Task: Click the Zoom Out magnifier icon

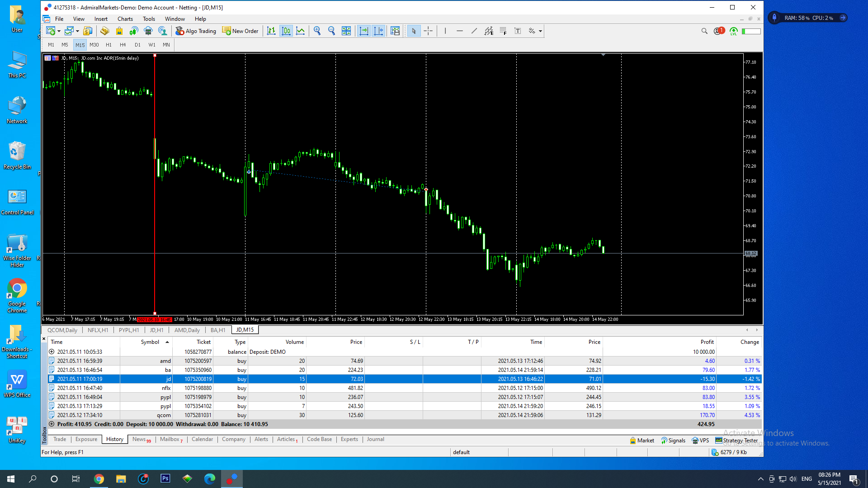Action: coord(331,31)
